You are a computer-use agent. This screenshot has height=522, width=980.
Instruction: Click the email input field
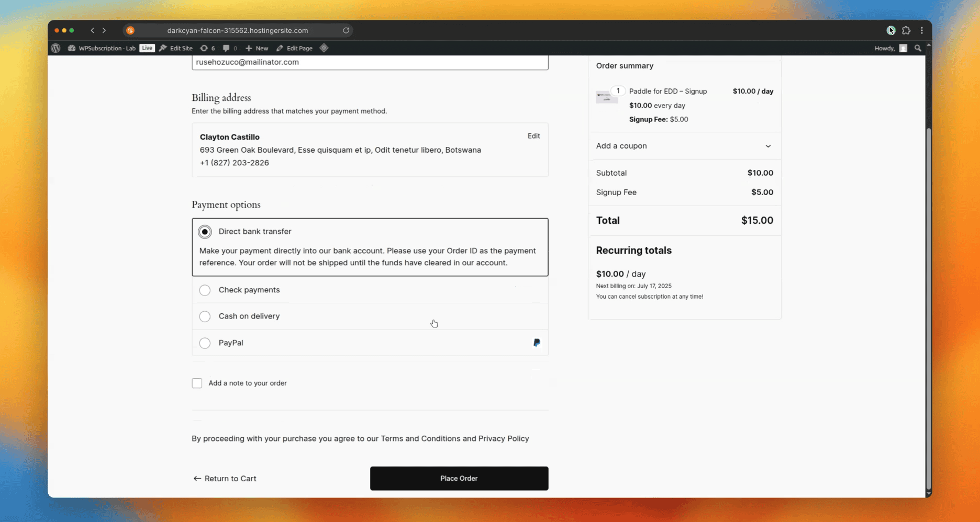coord(370,62)
